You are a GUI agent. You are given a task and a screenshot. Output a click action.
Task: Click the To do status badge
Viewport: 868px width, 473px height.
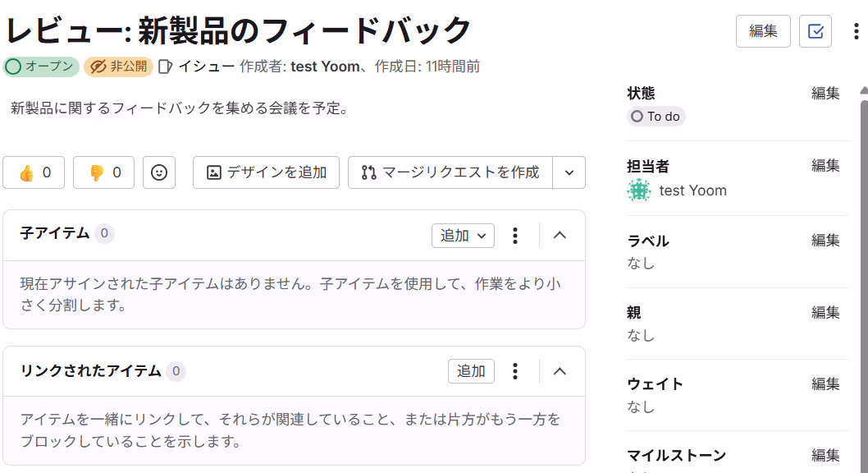point(656,117)
